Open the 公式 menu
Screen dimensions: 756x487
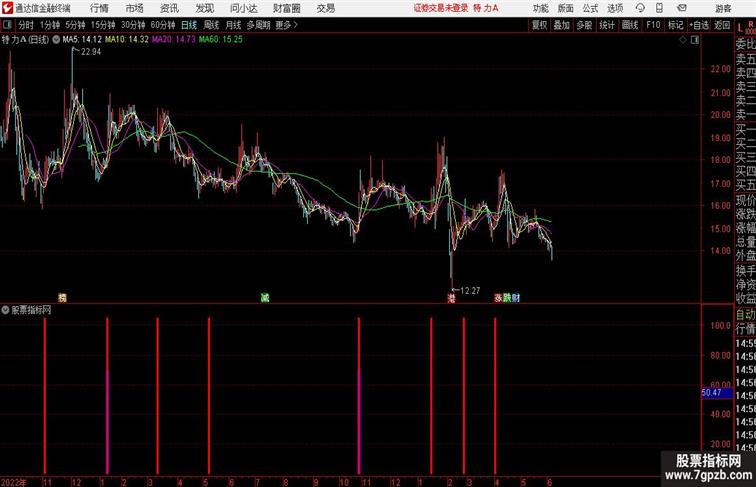590,8
